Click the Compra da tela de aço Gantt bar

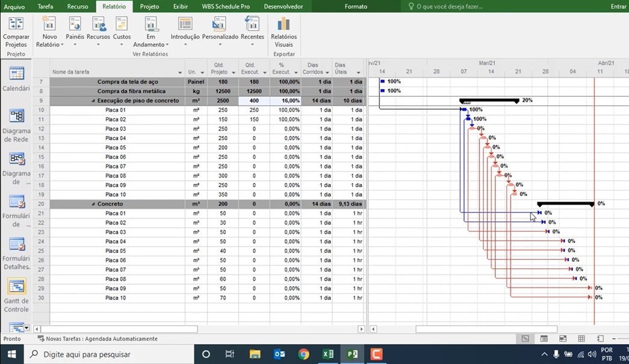click(382, 81)
